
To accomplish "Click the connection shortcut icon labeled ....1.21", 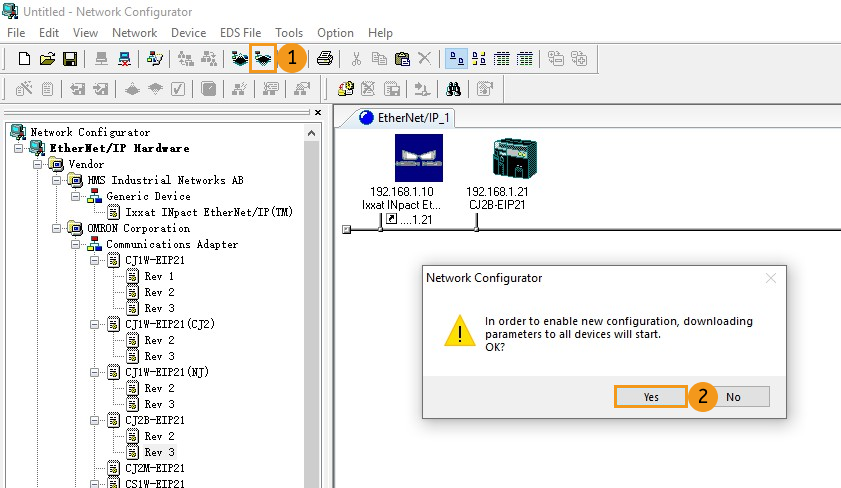I will pyautogui.click(x=392, y=219).
